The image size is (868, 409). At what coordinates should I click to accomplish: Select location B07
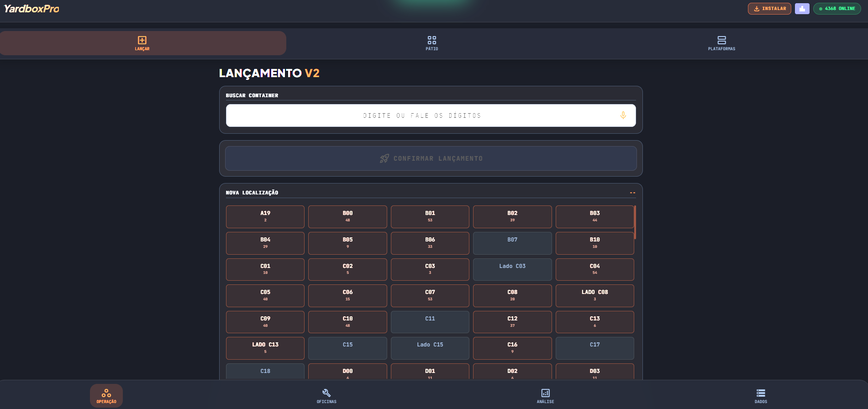click(x=512, y=243)
